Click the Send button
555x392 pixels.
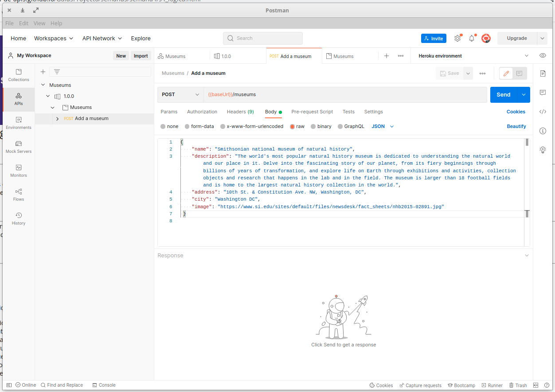pos(503,94)
